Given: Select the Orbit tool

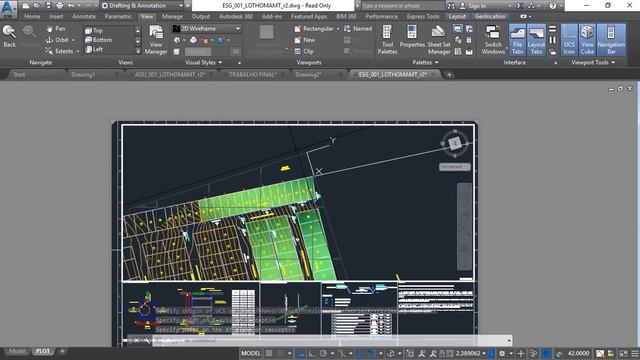Looking at the screenshot, I should [57, 40].
